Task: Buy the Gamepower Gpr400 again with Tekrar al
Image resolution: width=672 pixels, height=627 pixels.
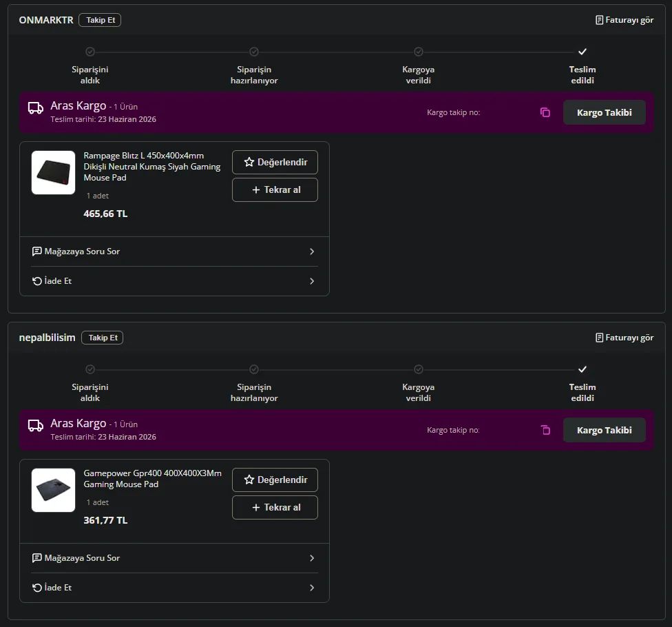Action: [x=275, y=507]
